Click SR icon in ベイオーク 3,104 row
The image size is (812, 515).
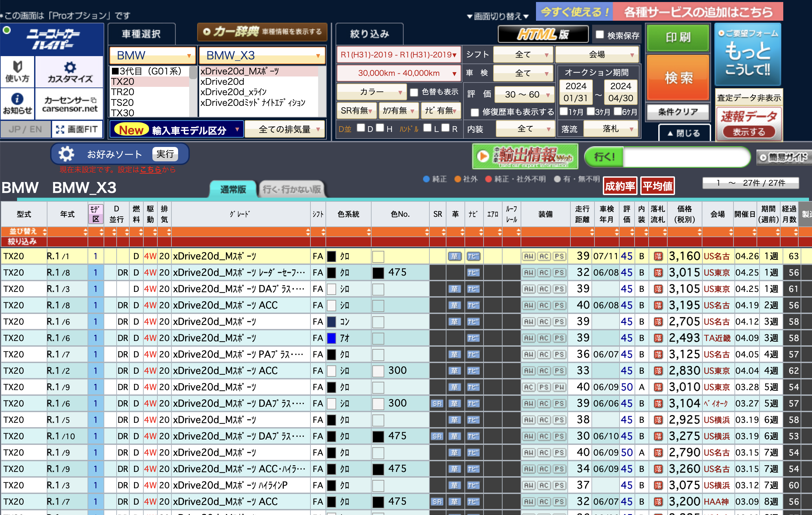(x=437, y=403)
